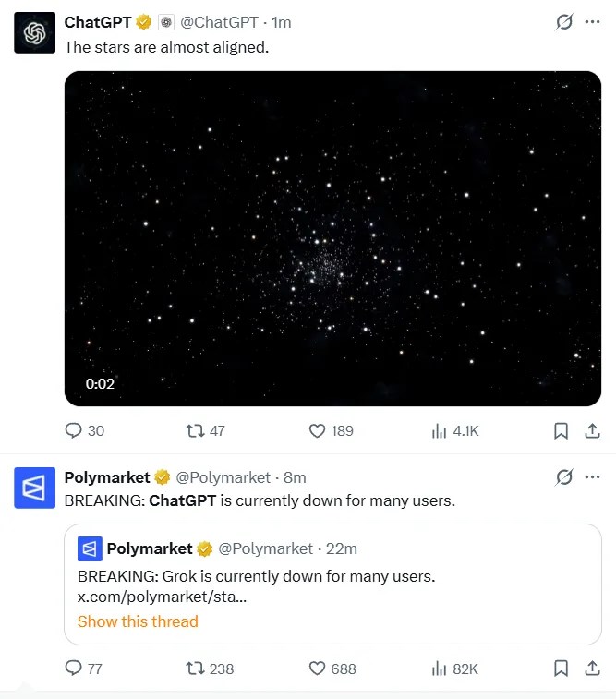Play the starfield video
Screen dimensions: 616x699
(x=332, y=238)
